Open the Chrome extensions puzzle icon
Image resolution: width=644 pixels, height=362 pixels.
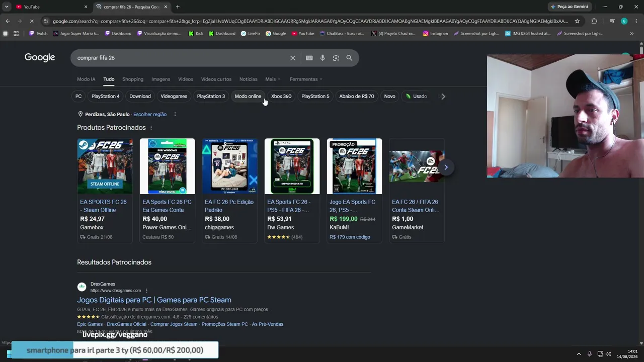click(594, 21)
